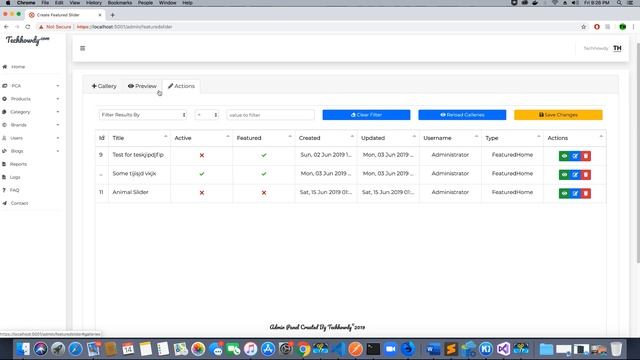Image resolution: width=640 pixels, height=360 pixels.
Task: Open Spotlight search in the menu bar
Action: pos(619,3)
